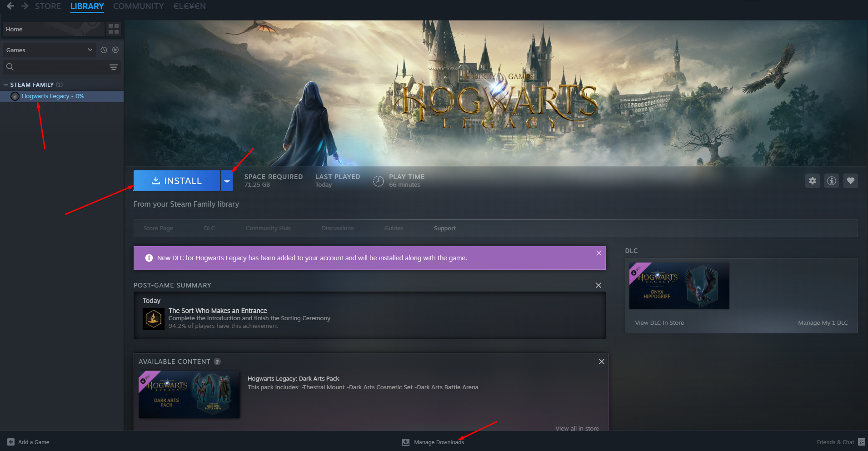Click Manage Downloads label
Image resolution: width=868 pixels, height=451 pixels.
pos(439,442)
